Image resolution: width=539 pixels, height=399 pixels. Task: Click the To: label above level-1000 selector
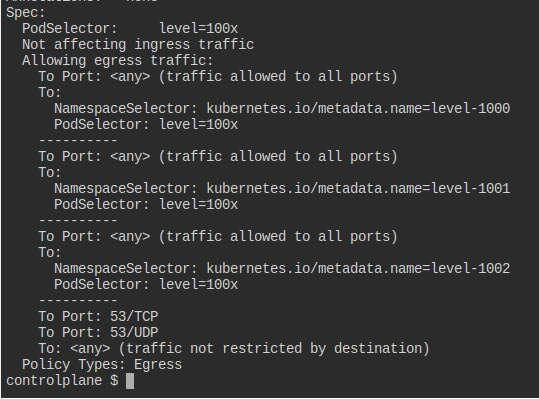[x=50, y=93]
